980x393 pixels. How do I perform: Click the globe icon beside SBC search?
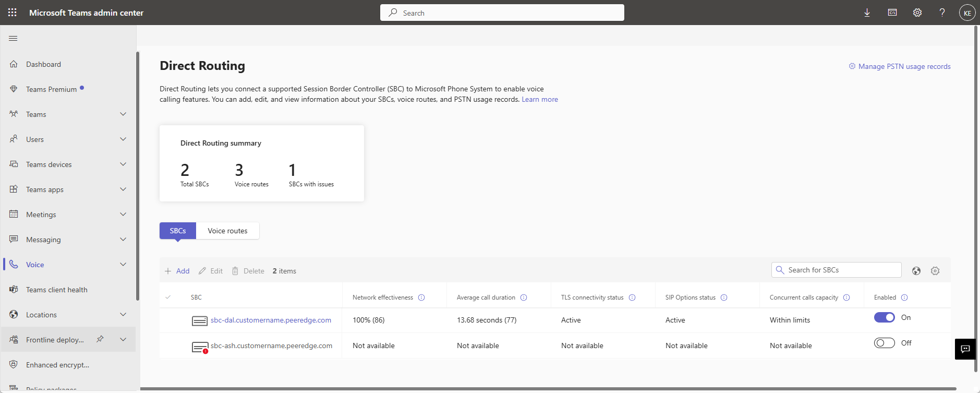[x=916, y=271]
